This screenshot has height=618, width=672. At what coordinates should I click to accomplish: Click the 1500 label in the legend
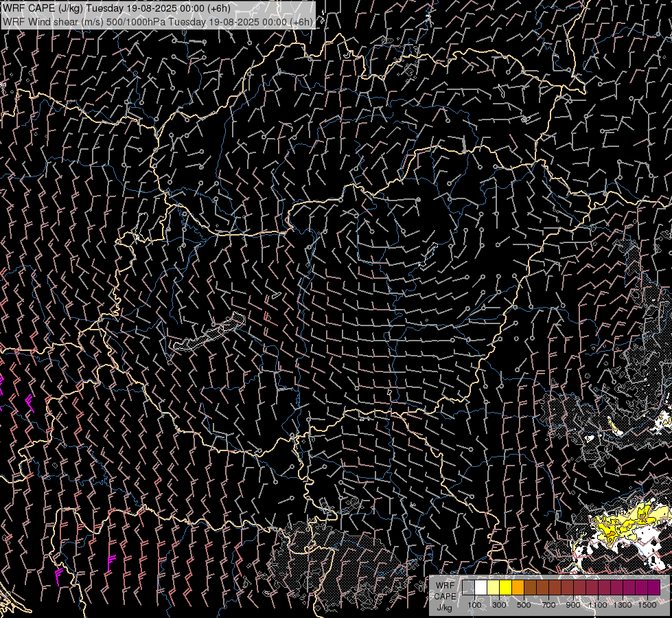(647, 605)
